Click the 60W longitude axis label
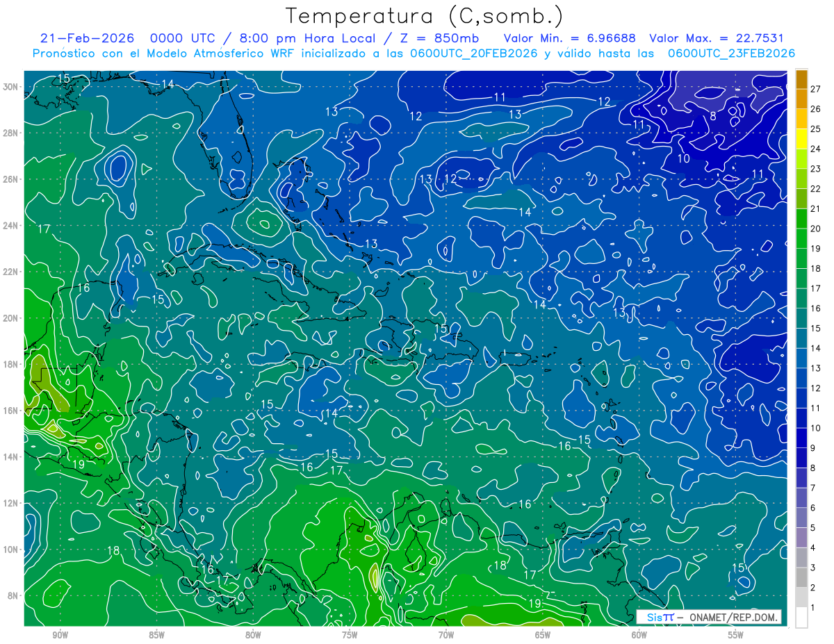 click(x=639, y=635)
